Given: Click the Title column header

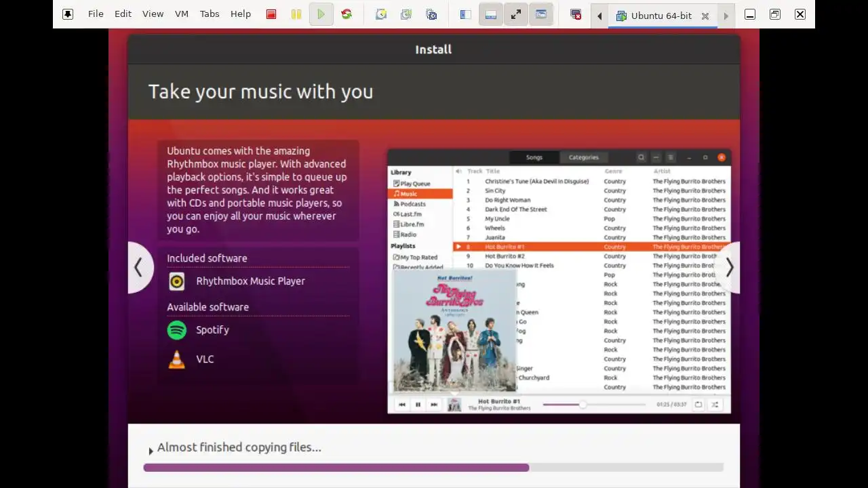Looking at the screenshot, I should tap(492, 171).
